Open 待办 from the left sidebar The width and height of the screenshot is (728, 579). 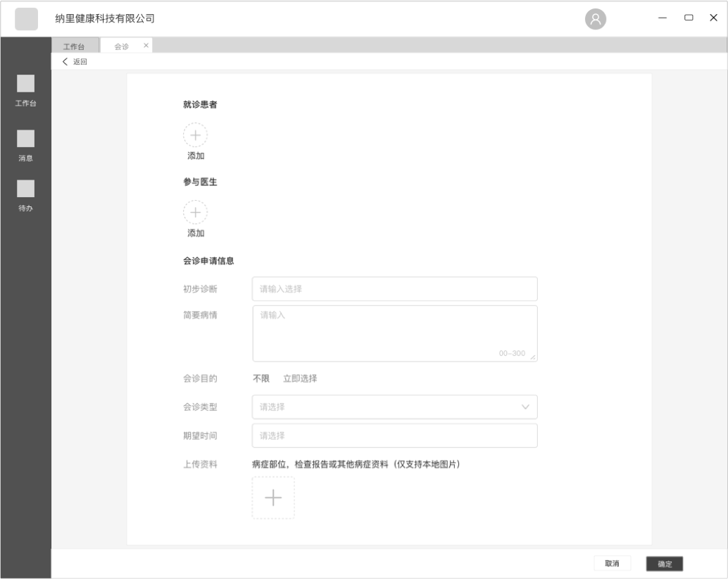[25, 189]
